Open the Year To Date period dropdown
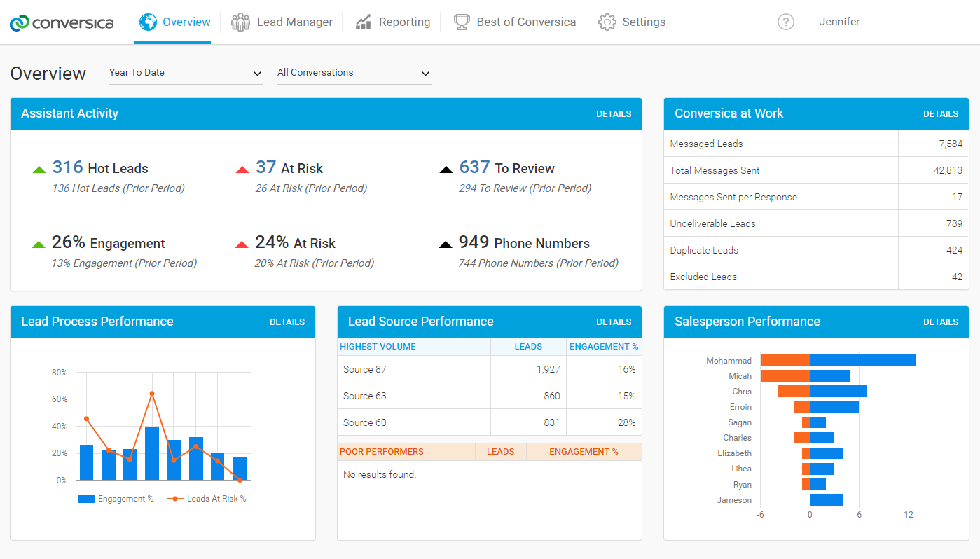Viewport: 980px width, 559px height. (186, 73)
